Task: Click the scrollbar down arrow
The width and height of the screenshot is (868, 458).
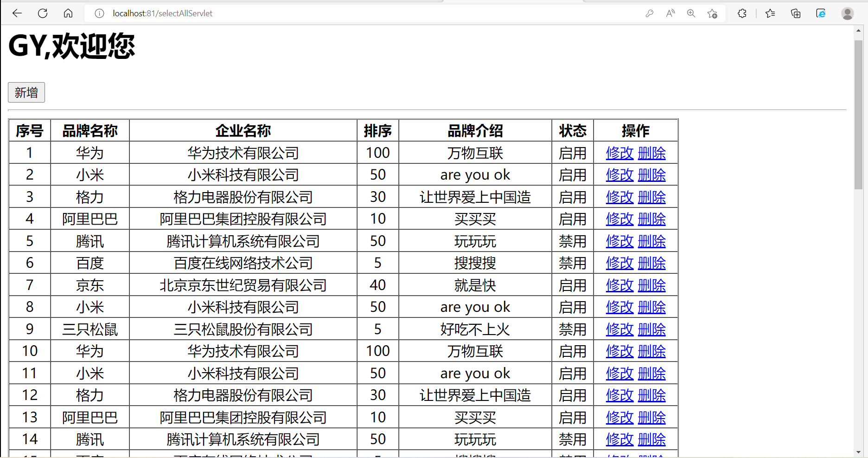Action: coord(858,452)
